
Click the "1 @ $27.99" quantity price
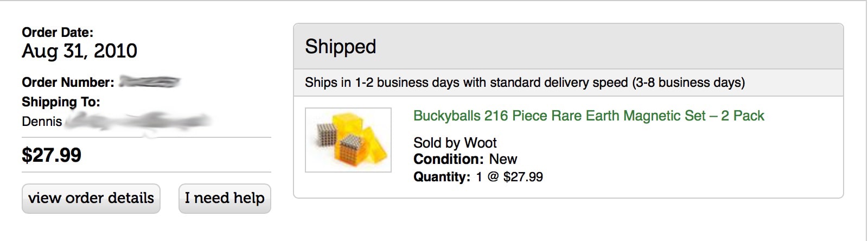pos(509,177)
